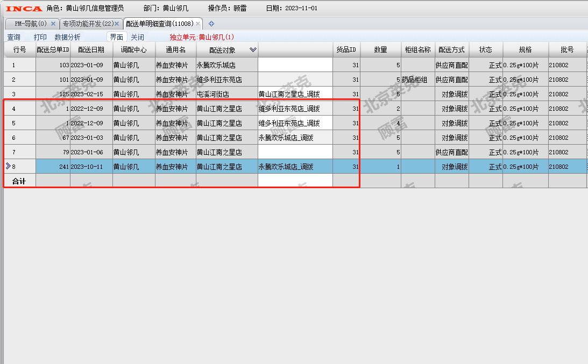Select row 6 by its row number
The width and height of the screenshot is (588, 364).
(x=19, y=138)
